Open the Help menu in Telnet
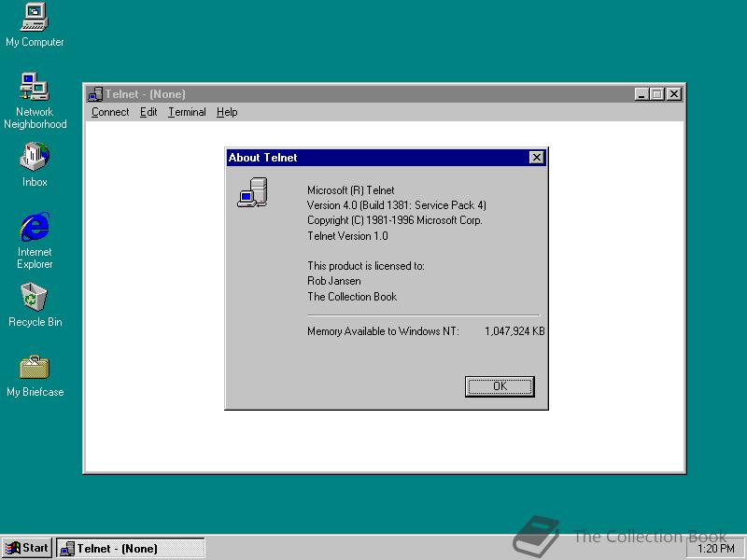Image resolution: width=747 pixels, height=560 pixels. click(227, 112)
